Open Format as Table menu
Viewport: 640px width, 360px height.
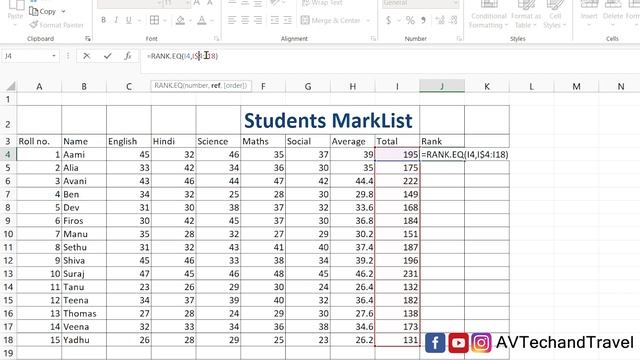click(526, 15)
